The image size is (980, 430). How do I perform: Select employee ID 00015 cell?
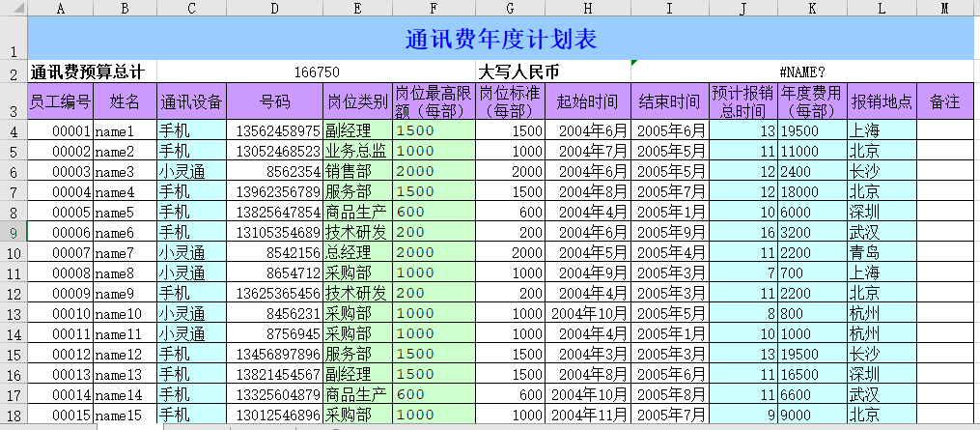click(x=61, y=415)
